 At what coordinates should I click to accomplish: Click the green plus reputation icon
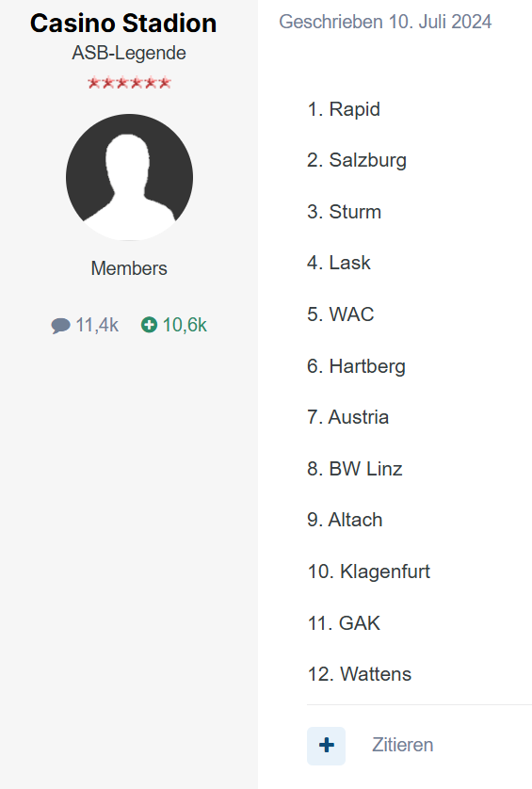(149, 325)
